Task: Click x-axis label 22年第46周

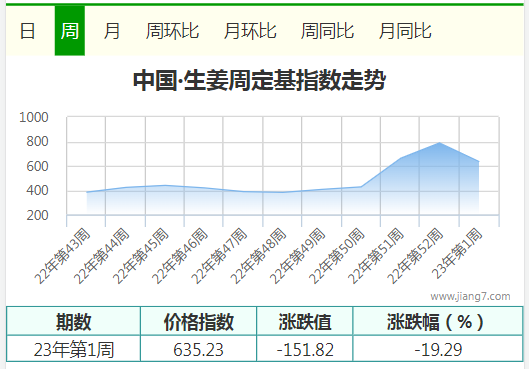Action: tap(180, 256)
